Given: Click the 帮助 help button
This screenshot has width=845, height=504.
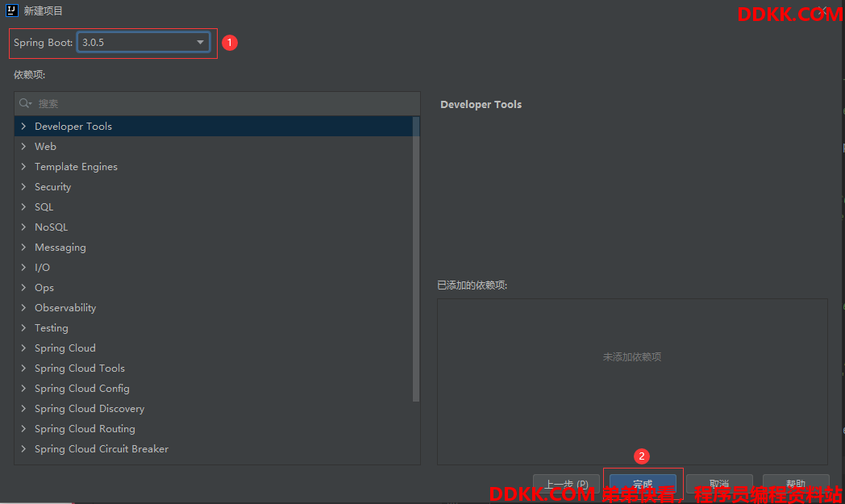Looking at the screenshot, I should coord(796,484).
